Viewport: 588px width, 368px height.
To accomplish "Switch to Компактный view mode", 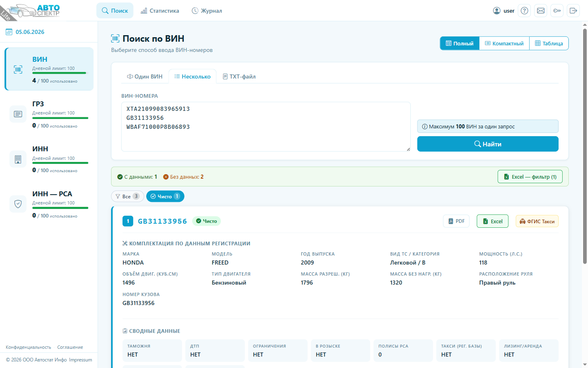I will [504, 43].
